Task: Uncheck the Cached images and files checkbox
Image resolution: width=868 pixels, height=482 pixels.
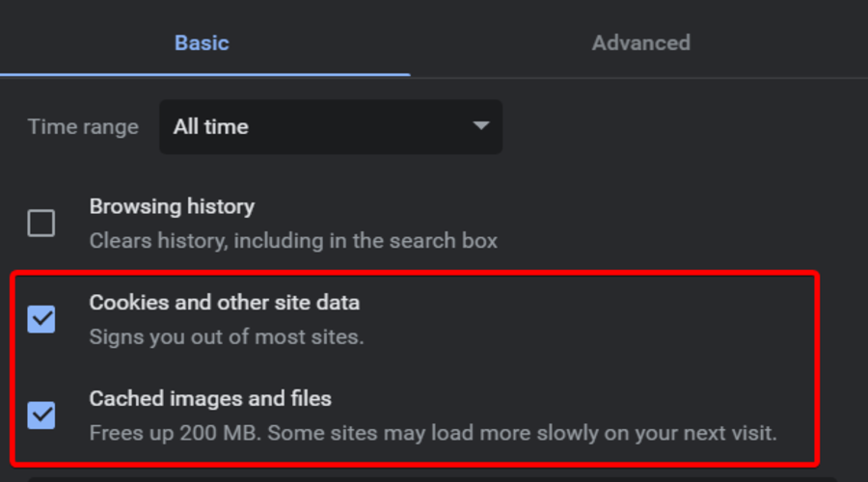Action: click(41, 415)
